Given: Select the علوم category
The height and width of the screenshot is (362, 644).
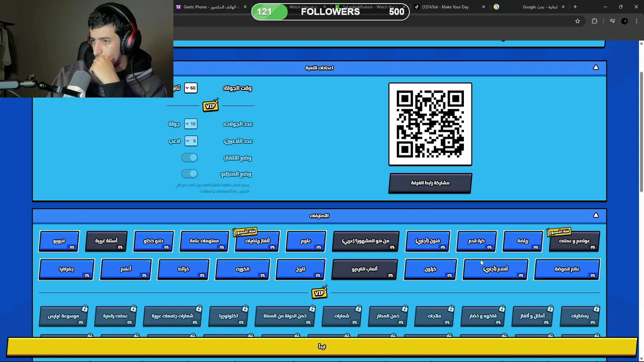Looking at the screenshot, I should point(306,241).
